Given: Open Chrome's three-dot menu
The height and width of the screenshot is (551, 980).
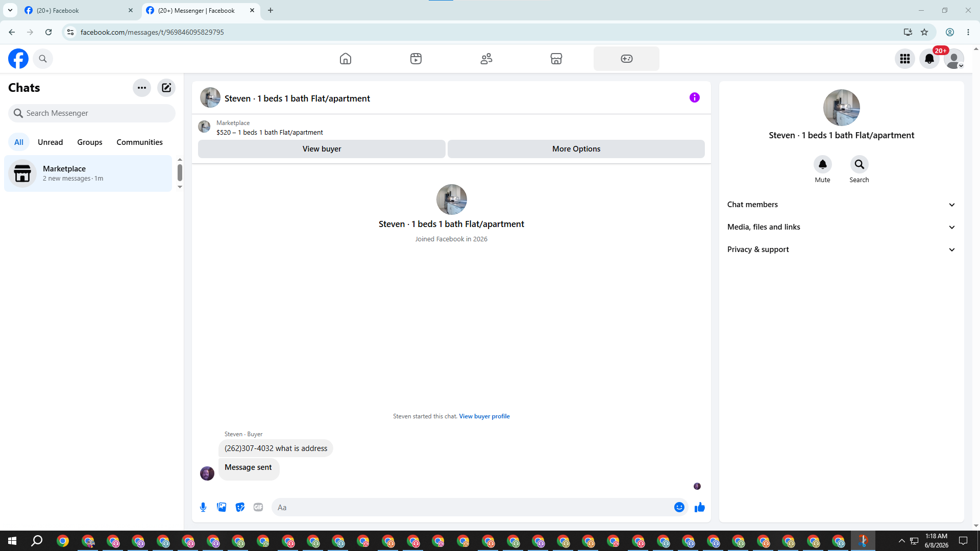Looking at the screenshot, I should 968,32.
